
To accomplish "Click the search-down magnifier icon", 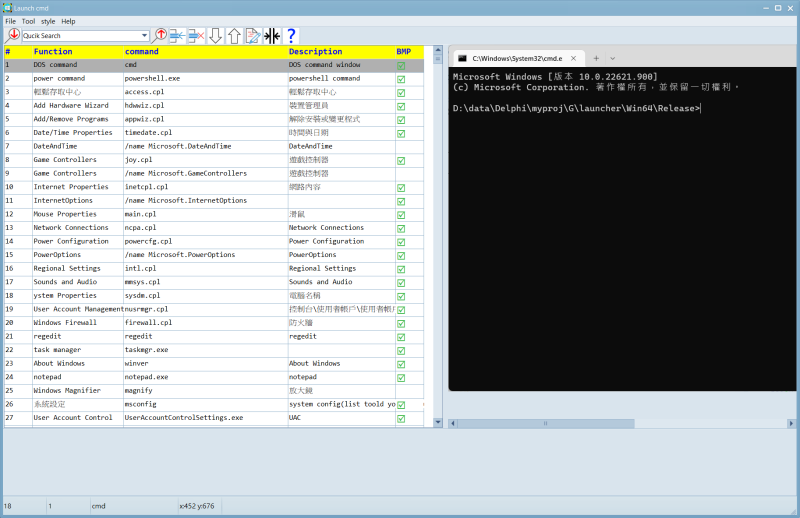I will click(x=12, y=35).
